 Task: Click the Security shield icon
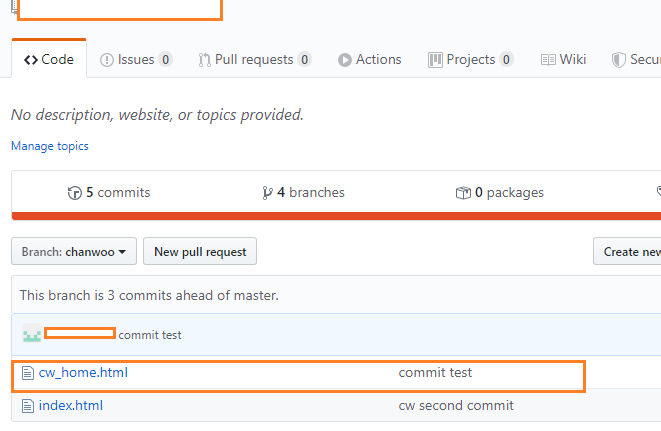pos(618,60)
